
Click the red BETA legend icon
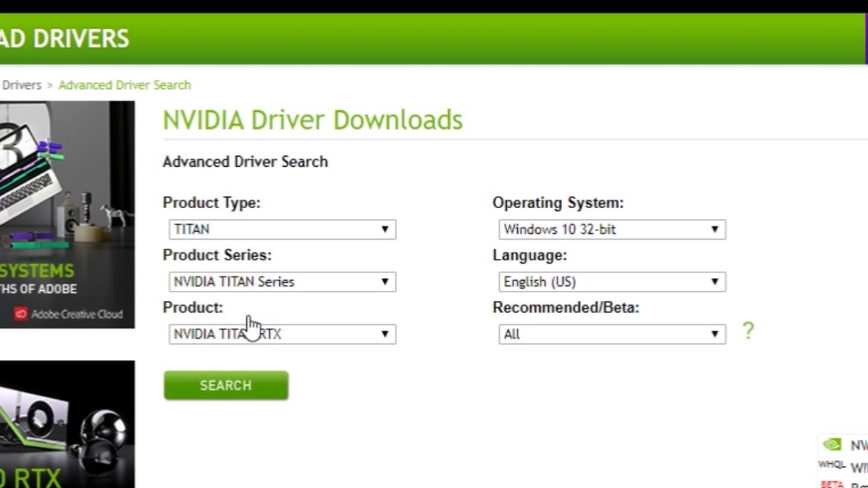point(832,485)
